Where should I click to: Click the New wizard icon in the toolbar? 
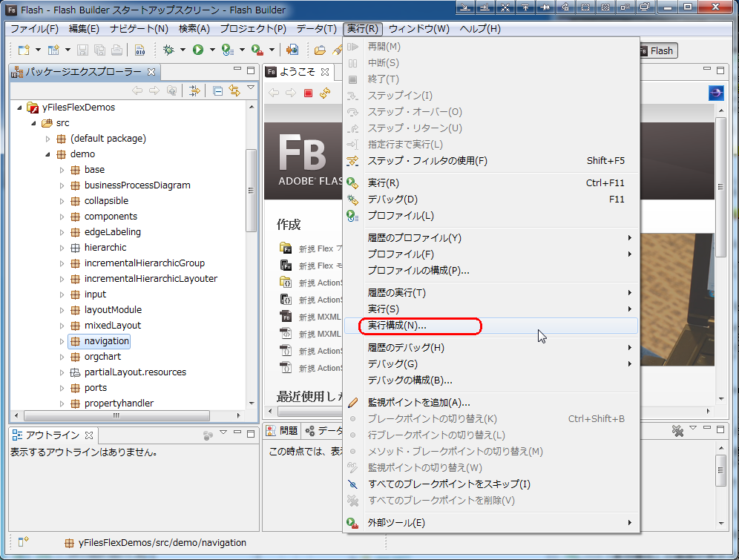click(x=24, y=50)
